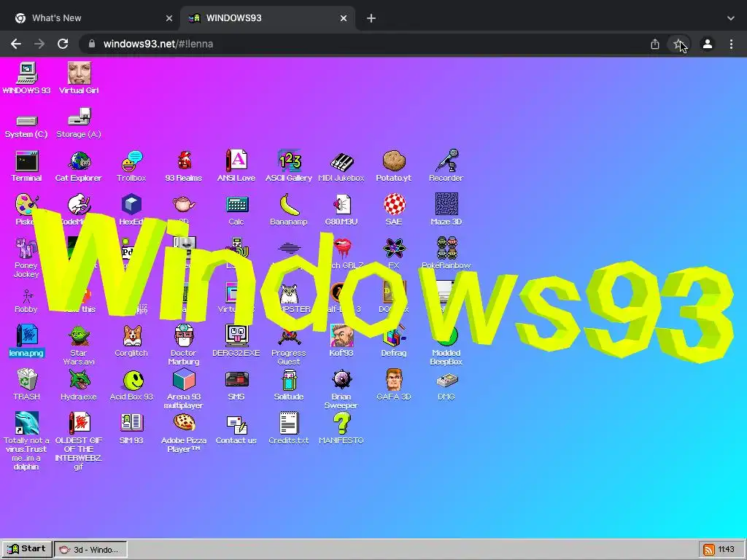Click the RSS feed tray icon
Screen dimensions: 747x560
coord(708,550)
